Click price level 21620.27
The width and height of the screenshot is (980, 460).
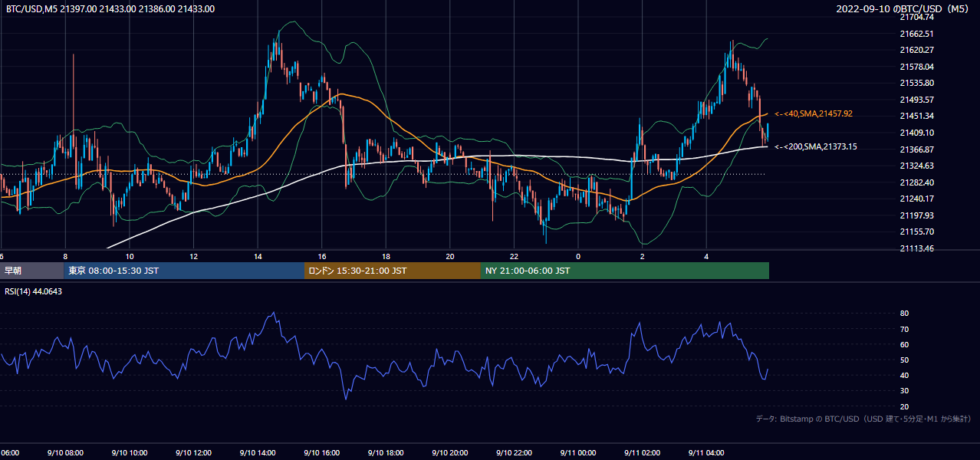coord(916,50)
